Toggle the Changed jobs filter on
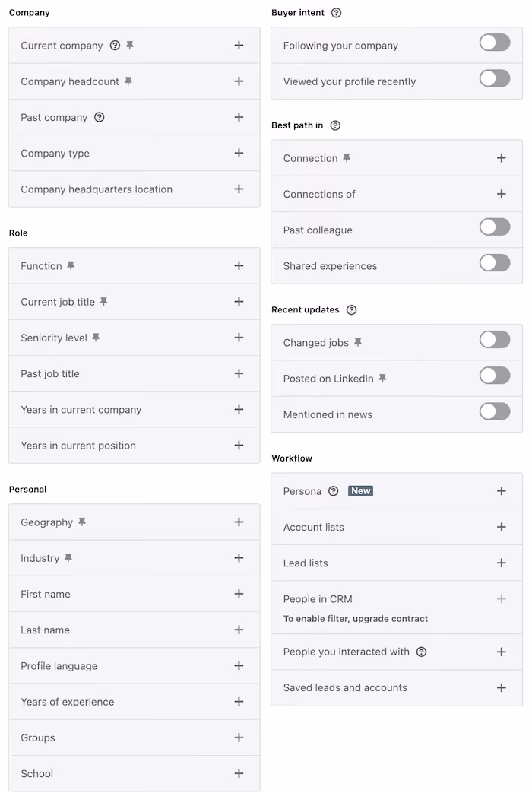This screenshot has height=793, width=532. point(495,340)
